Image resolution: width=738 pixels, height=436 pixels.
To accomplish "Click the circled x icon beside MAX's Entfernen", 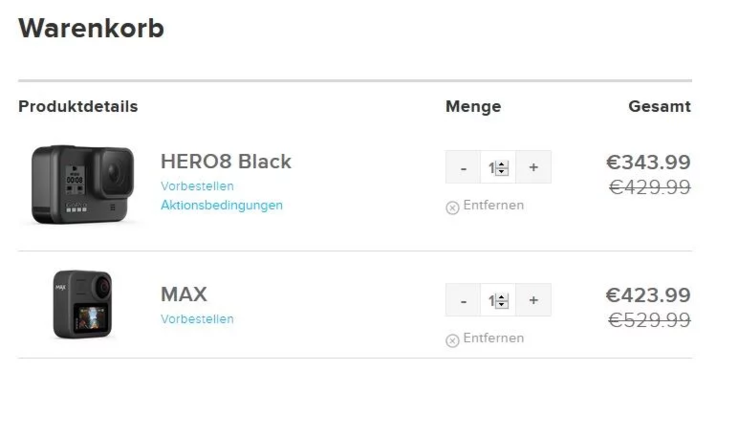I will point(452,339).
